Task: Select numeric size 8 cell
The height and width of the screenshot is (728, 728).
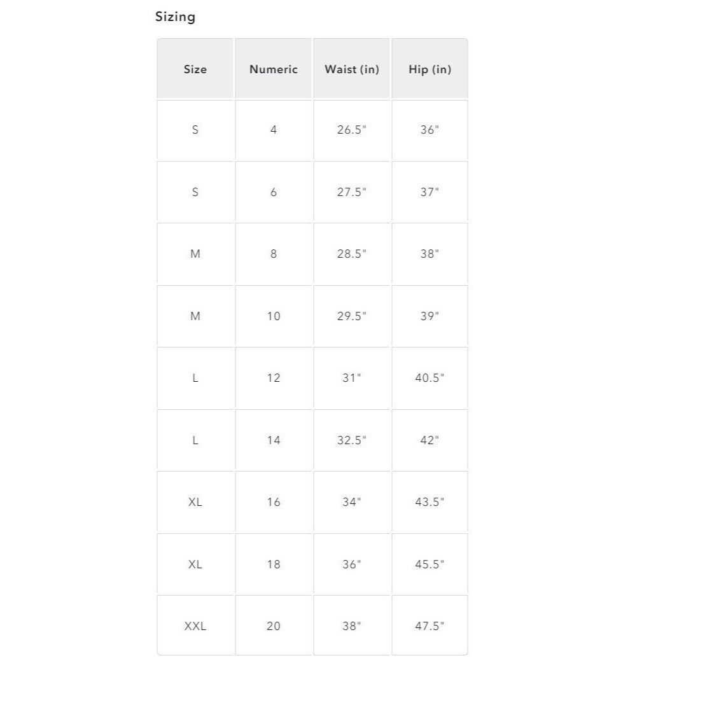Action: coord(274,254)
